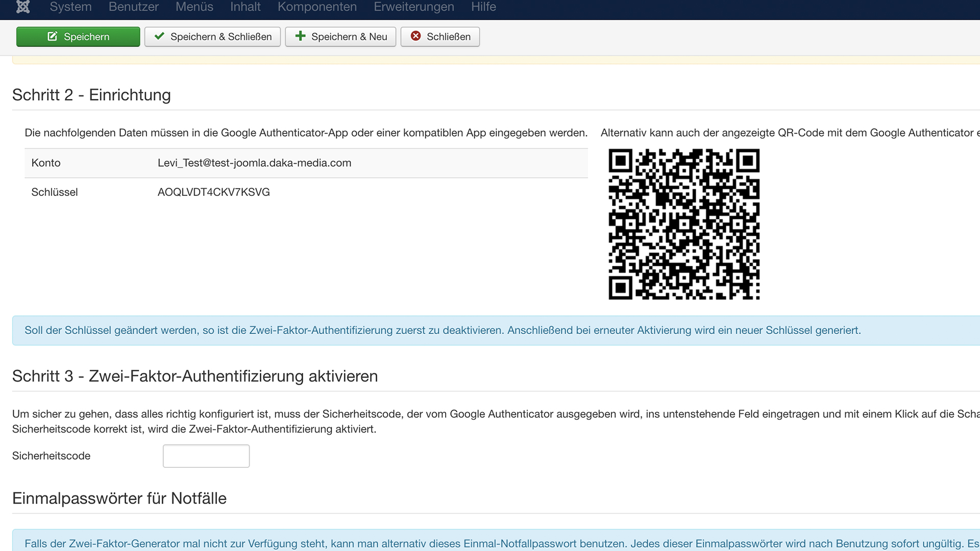Focus the Sicherheitscode input field
980x551 pixels.
click(206, 456)
